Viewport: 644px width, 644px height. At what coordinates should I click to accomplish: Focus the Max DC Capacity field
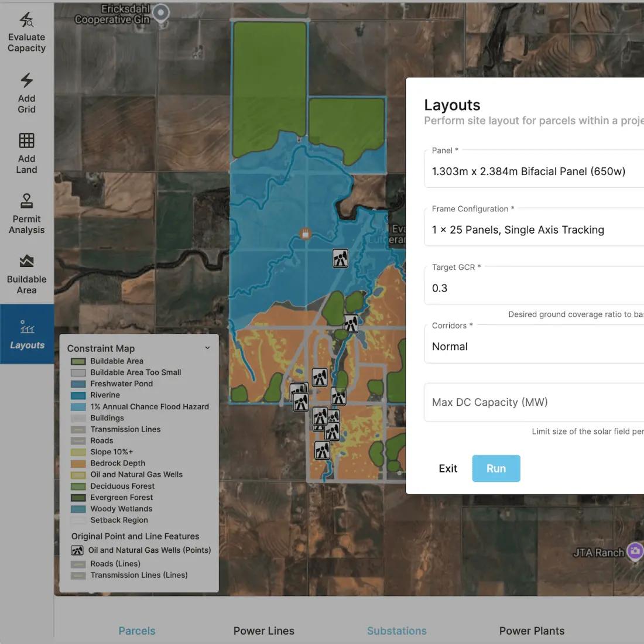534,402
